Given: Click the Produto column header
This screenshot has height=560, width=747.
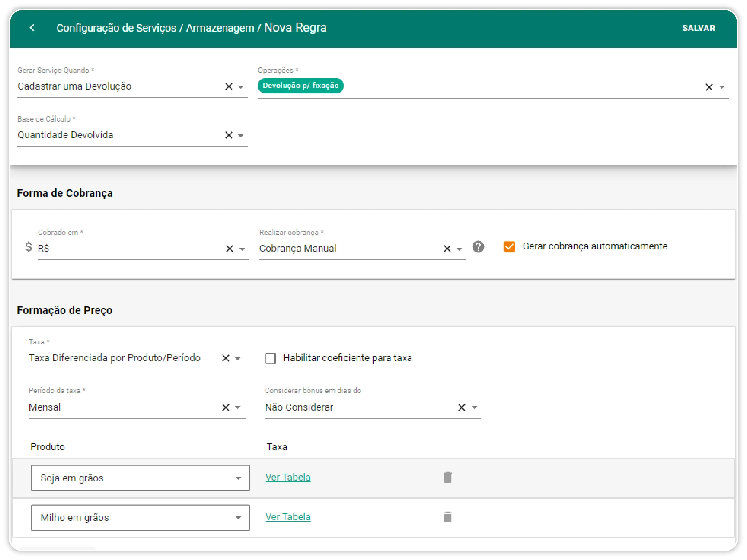Looking at the screenshot, I should (48, 447).
